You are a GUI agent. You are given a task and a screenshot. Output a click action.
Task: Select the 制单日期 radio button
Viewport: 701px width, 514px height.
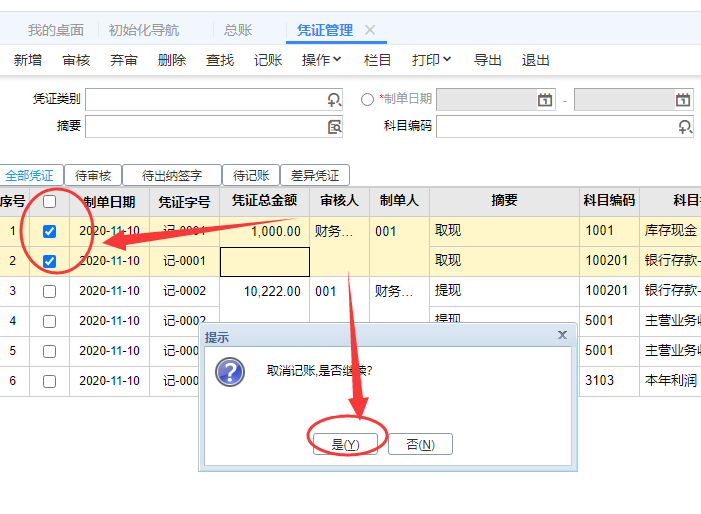(x=367, y=99)
